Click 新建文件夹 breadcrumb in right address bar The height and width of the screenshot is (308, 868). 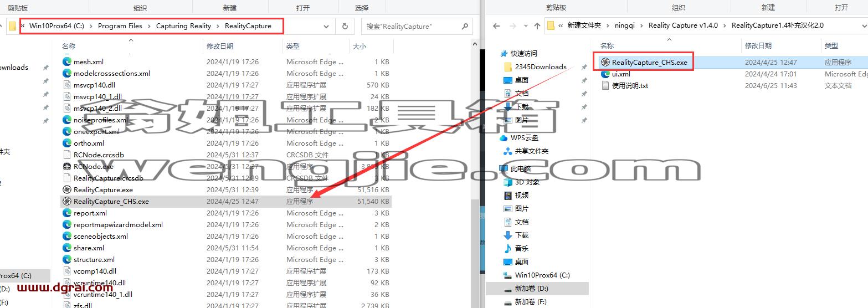pos(584,25)
